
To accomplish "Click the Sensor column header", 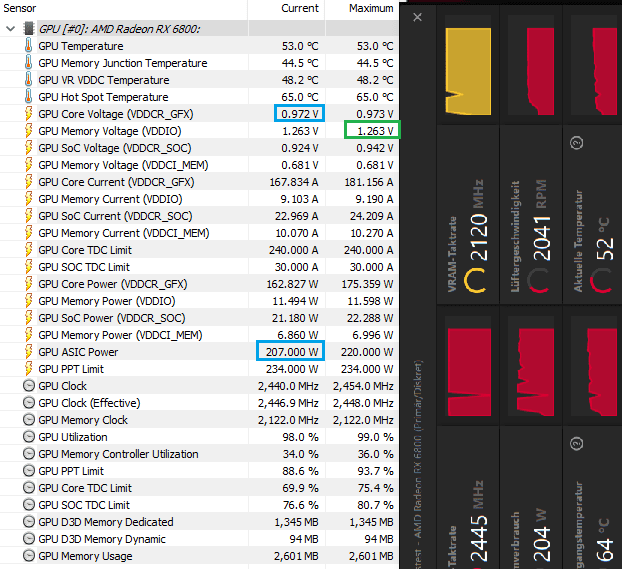I will [19, 8].
